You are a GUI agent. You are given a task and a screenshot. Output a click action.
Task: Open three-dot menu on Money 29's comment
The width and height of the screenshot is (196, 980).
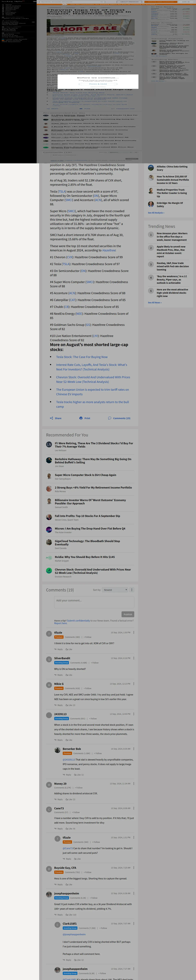point(134,783)
